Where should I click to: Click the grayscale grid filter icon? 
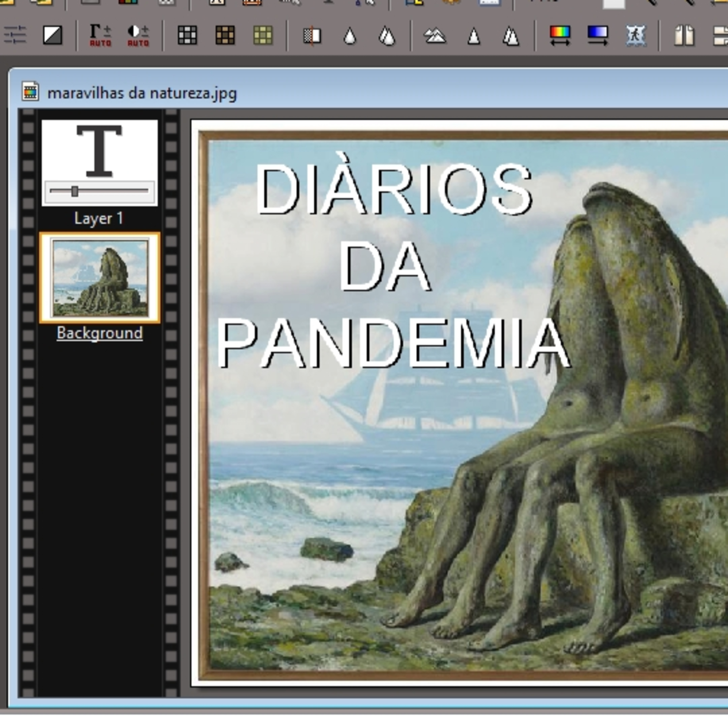187,35
